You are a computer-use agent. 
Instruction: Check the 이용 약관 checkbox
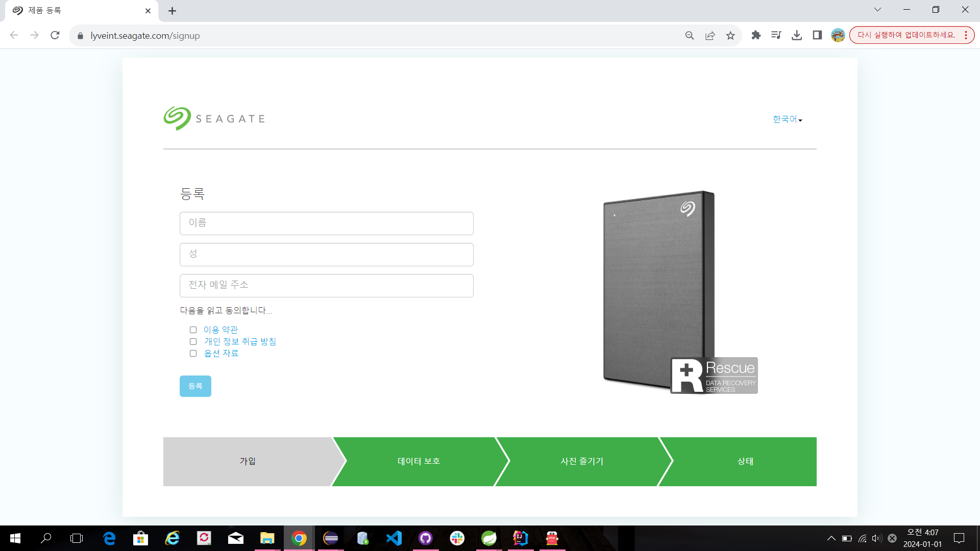193,330
